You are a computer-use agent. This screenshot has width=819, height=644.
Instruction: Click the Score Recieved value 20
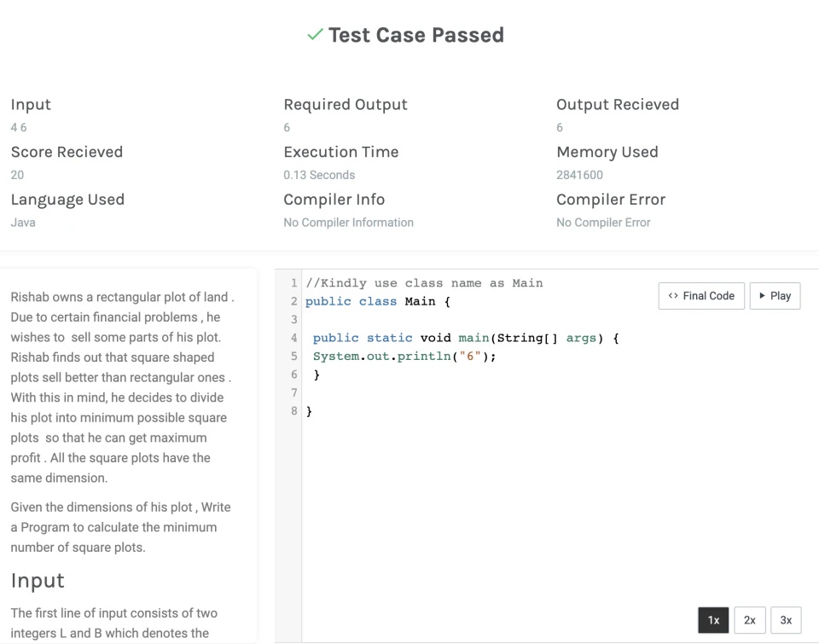click(x=17, y=175)
